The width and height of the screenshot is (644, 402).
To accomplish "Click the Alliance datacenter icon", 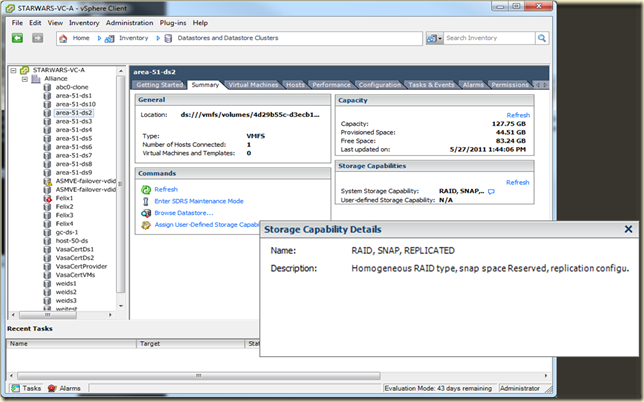I will (36, 78).
